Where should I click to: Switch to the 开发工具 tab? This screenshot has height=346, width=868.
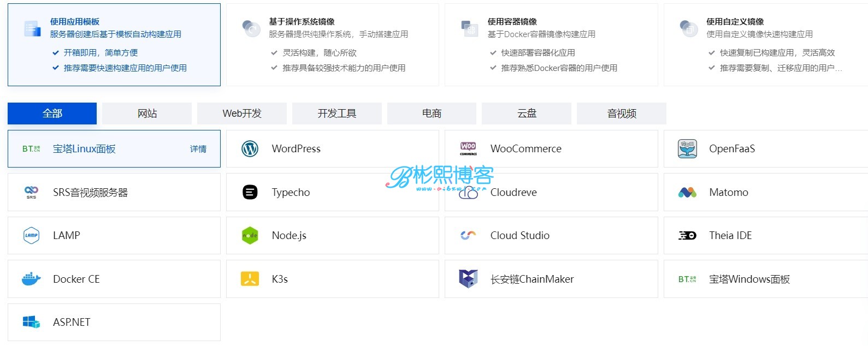337,114
